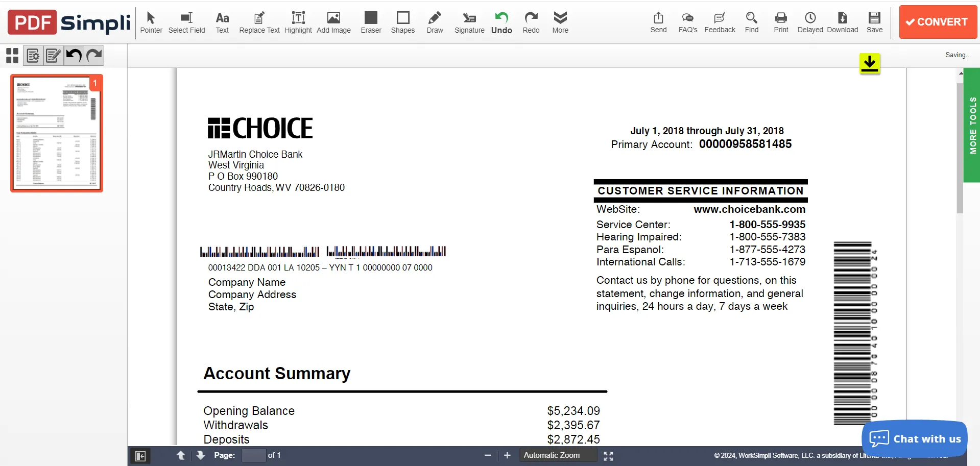Click the CONVERT button

pos(938,22)
